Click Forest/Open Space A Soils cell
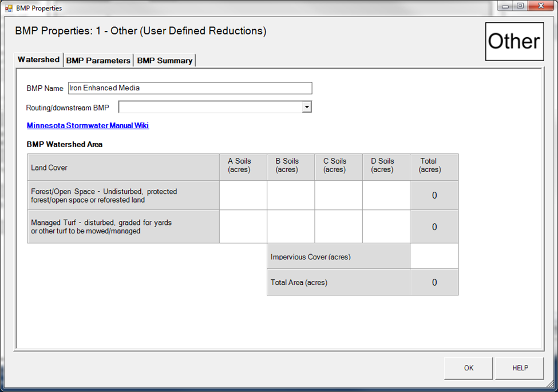This screenshot has width=558, height=392. (243, 196)
